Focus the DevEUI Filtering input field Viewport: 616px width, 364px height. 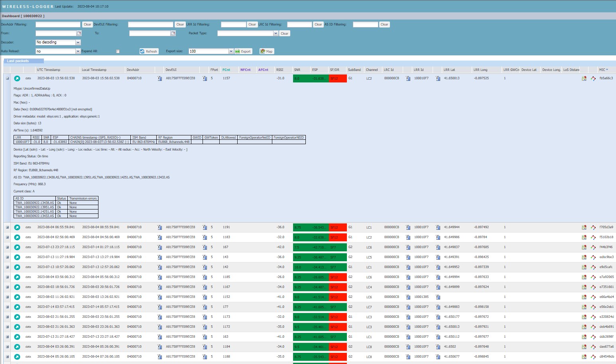pos(151,24)
